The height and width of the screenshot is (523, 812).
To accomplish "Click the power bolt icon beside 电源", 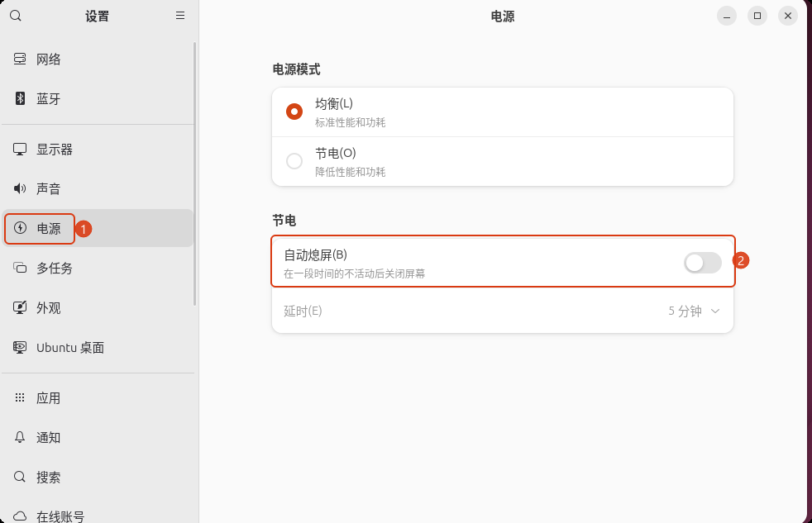I will pyautogui.click(x=20, y=228).
